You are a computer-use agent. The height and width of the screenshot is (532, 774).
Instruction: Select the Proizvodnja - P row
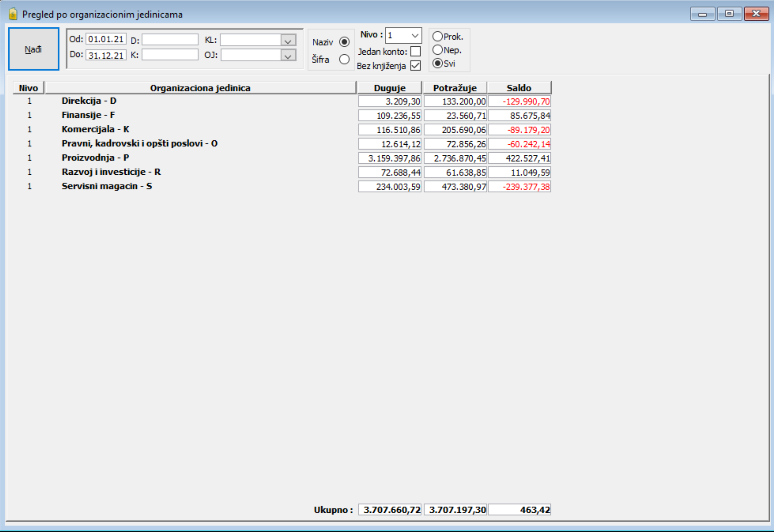282,158
